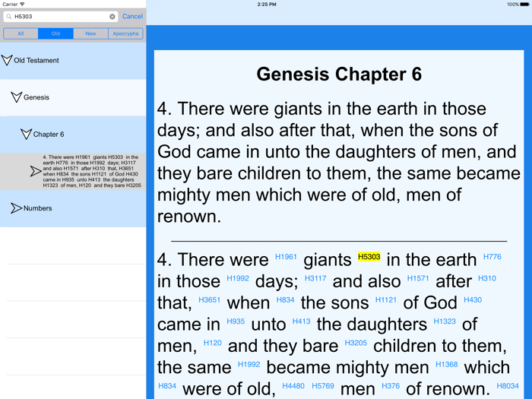Image resolution: width=532 pixels, height=399 pixels.
Task: Expand the verse 4 result arrow
Action: pyautogui.click(x=36, y=171)
